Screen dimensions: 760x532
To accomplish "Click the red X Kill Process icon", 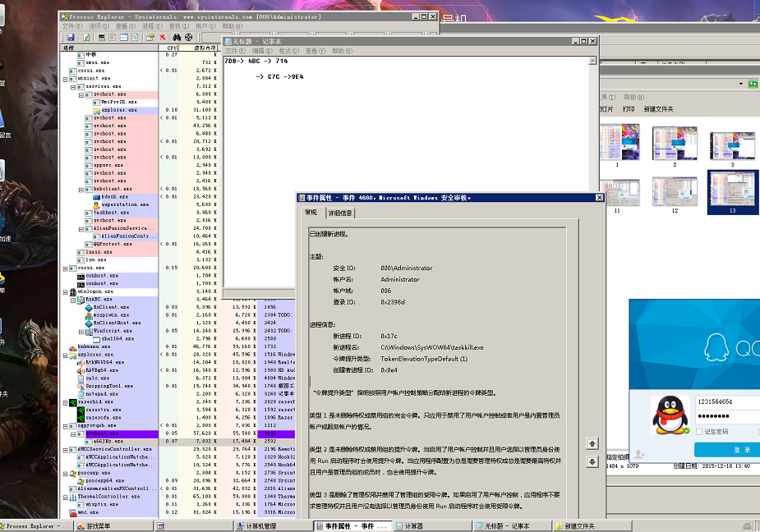I will pyautogui.click(x=163, y=37).
